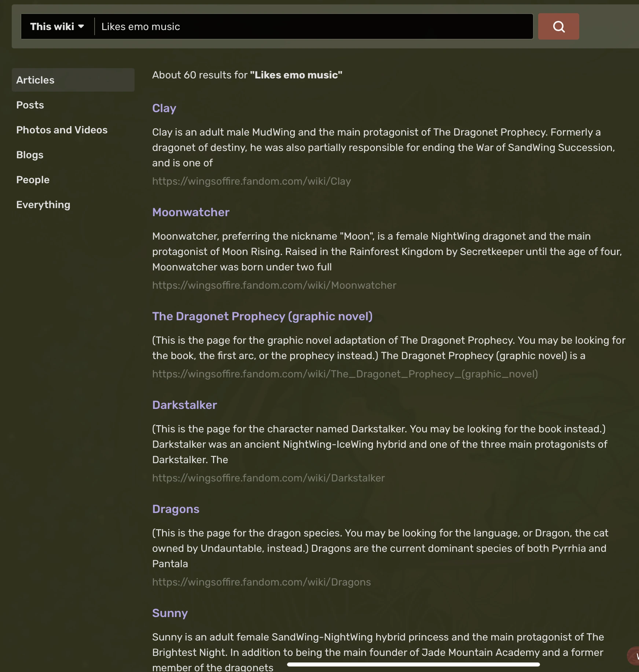Viewport: 639px width, 672px height.
Task: Click the wiki/Darkstalker URL link
Action: (x=268, y=478)
